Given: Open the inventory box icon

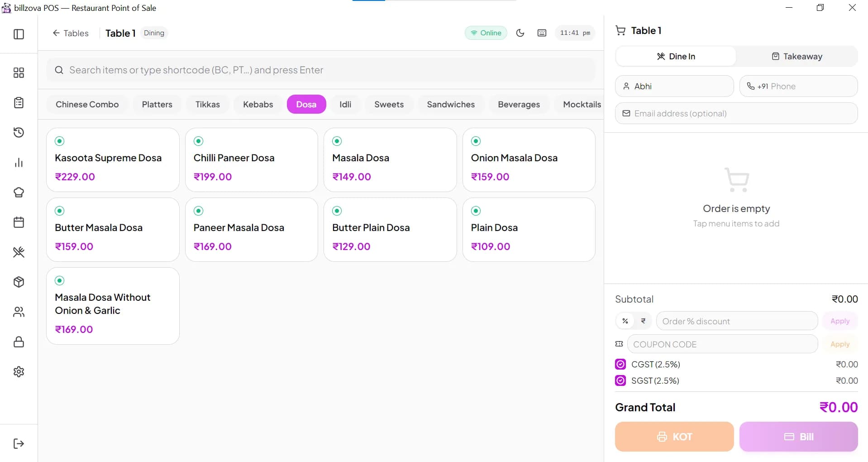Looking at the screenshot, I should (19, 282).
